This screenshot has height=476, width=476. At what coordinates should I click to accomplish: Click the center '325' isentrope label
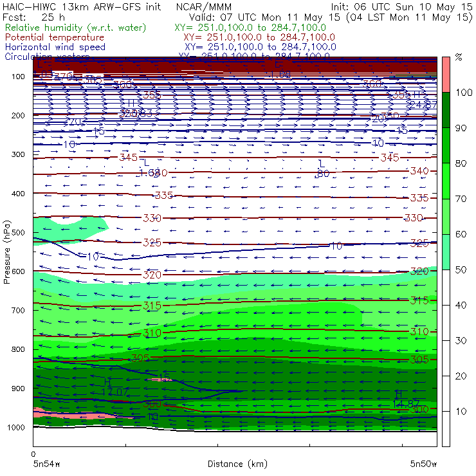click(152, 243)
